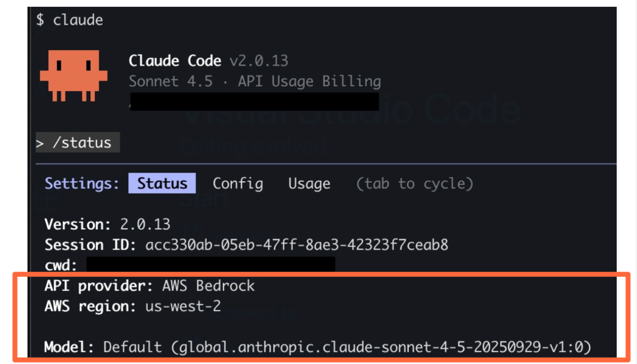Click the Version 2.0.13 status line
This screenshot has height=364, width=637.
tap(107, 224)
